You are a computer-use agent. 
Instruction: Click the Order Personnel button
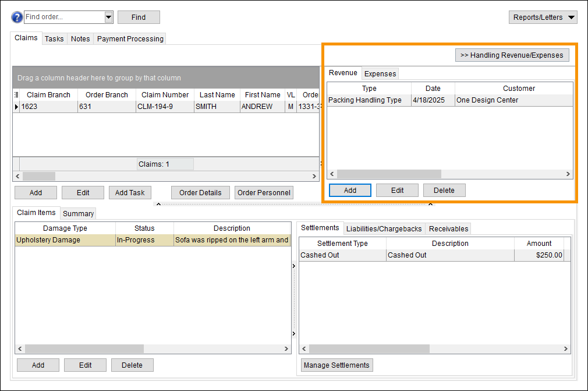click(x=264, y=193)
